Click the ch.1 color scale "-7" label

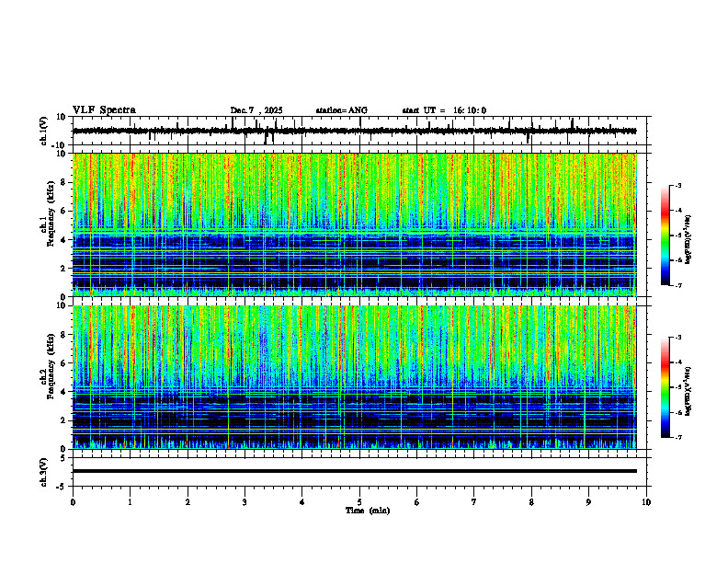tap(678, 285)
